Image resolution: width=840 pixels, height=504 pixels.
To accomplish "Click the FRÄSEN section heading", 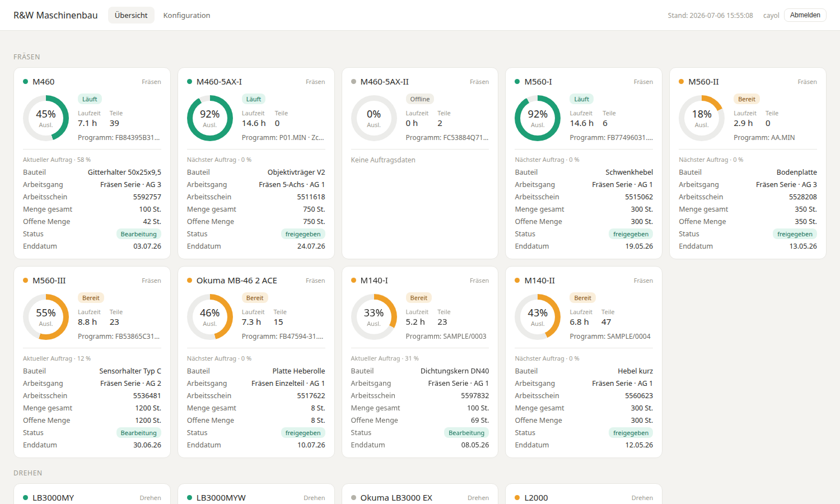I will [27, 57].
